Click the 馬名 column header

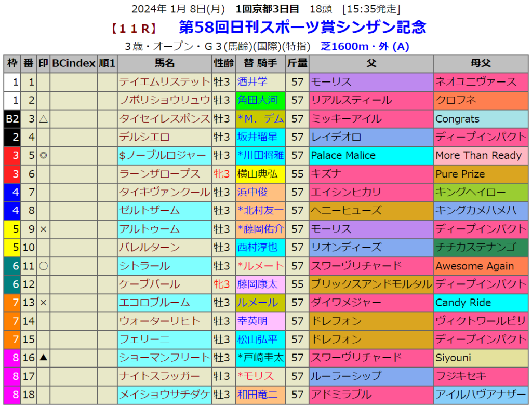click(x=164, y=64)
